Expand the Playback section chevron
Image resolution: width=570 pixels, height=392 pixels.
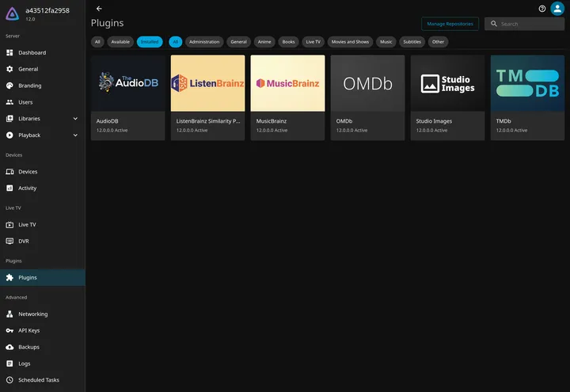tap(75, 135)
